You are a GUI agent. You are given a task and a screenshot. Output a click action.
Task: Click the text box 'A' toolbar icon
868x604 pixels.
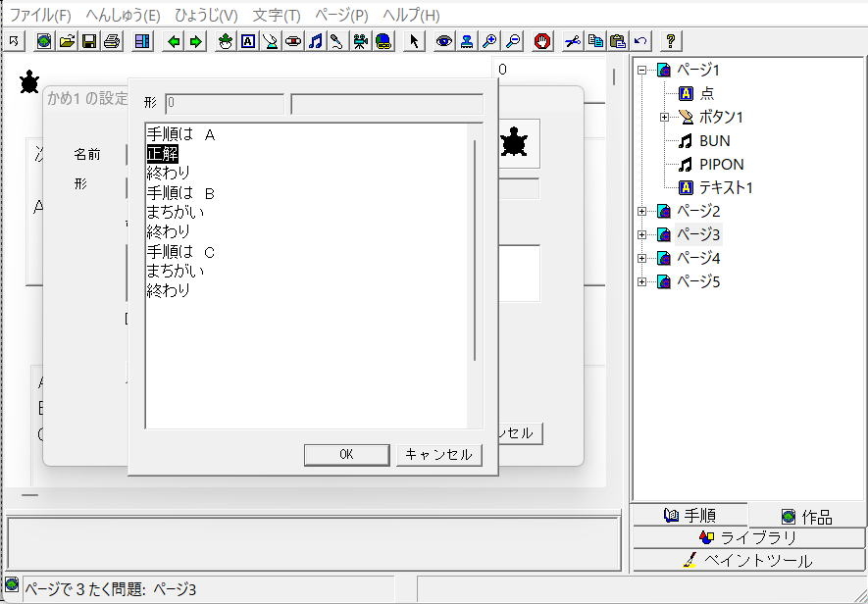click(x=248, y=41)
